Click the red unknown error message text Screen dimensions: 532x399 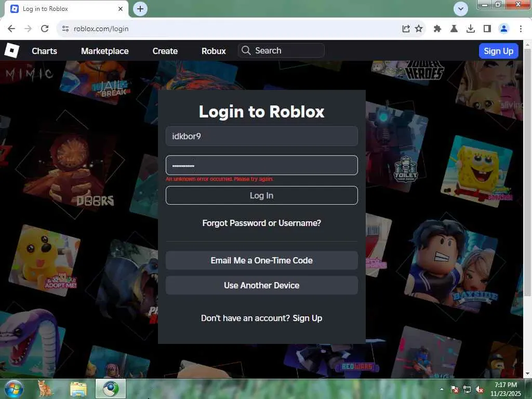(219, 179)
